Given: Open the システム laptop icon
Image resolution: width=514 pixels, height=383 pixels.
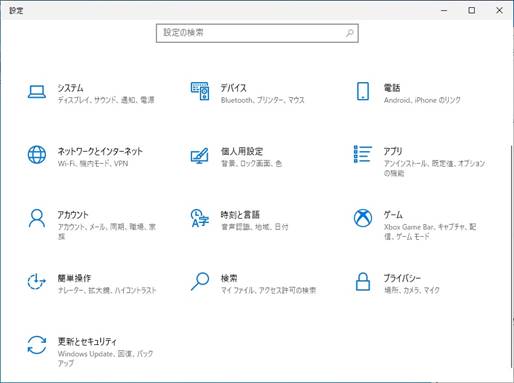Looking at the screenshot, I should [x=37, y=92].
